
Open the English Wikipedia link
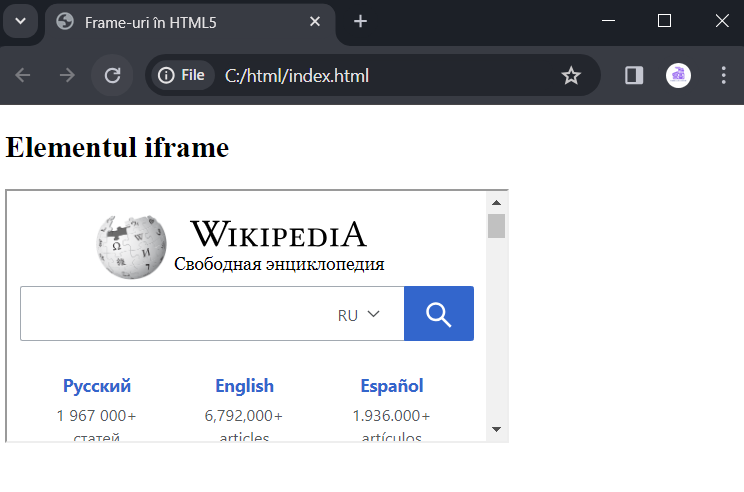(x=244, y=386)
